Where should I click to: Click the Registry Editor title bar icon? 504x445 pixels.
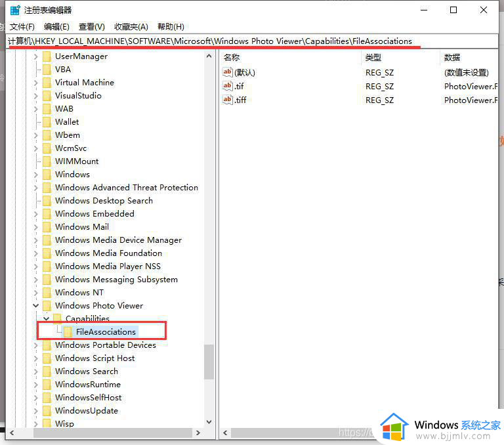[15, 10]
